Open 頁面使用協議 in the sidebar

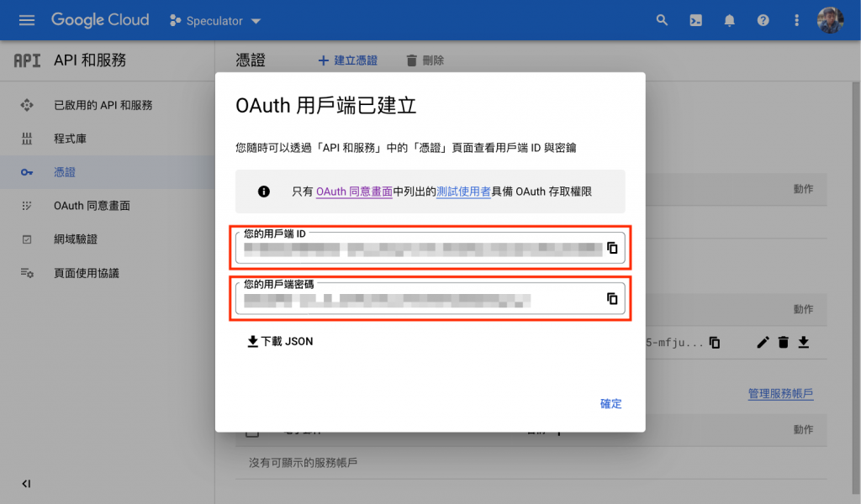(87, 273)
